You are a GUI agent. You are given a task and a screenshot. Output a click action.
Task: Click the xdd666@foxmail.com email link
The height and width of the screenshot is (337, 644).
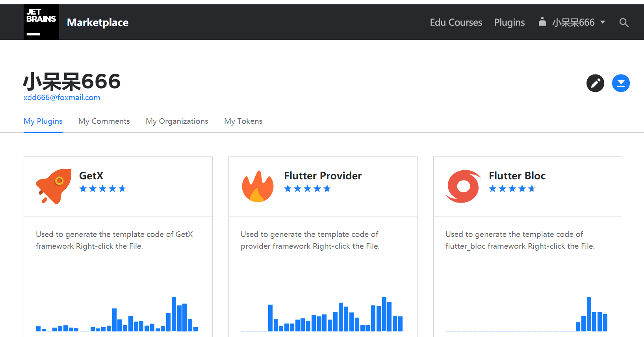[x=62, y=97]
